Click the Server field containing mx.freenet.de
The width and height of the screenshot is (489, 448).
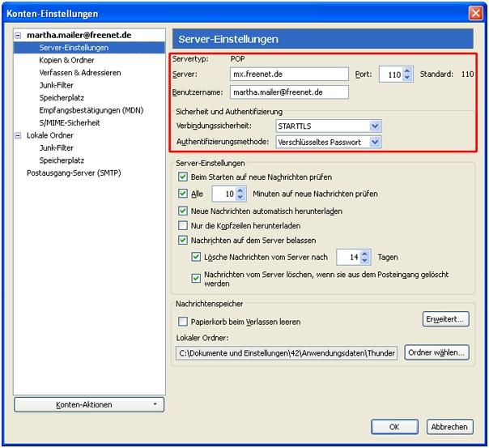click(289, 75)
